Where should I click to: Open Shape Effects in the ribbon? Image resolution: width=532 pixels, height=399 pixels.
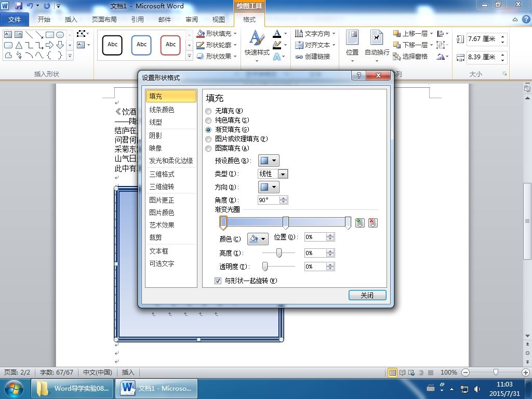pyautogui.click(x=217, y=56)
